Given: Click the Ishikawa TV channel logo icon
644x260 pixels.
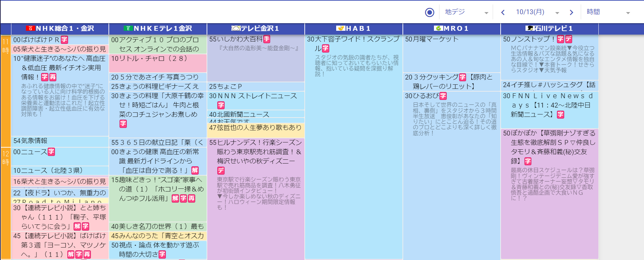Looking at the screenshot, I should [530, 28].
